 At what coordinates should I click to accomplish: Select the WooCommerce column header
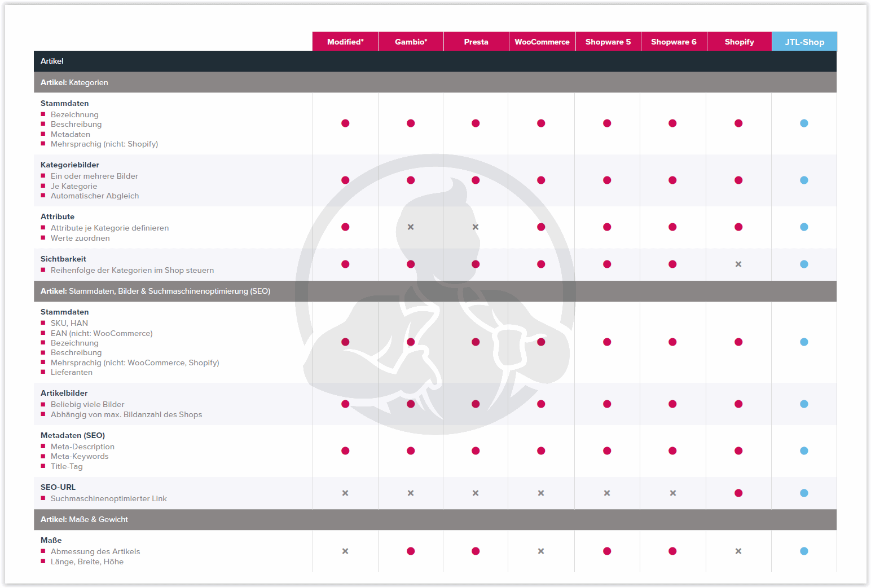tap(542, 42)
